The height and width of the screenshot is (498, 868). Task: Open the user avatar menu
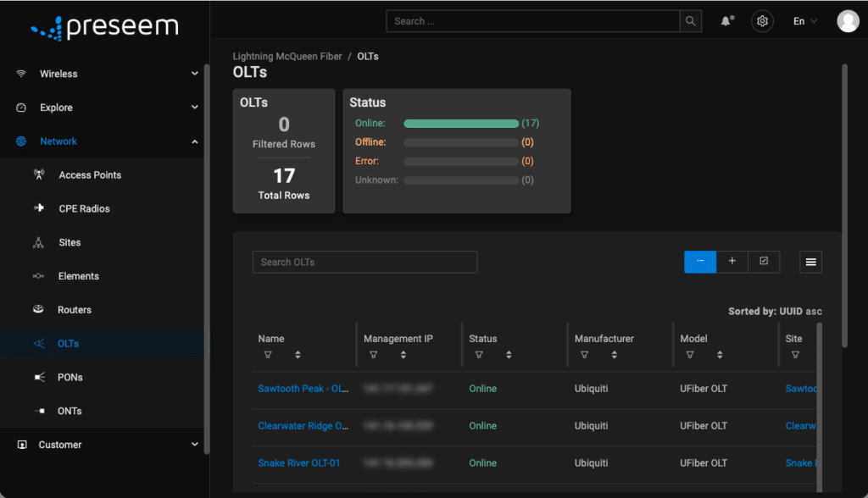tap(848, 21)
